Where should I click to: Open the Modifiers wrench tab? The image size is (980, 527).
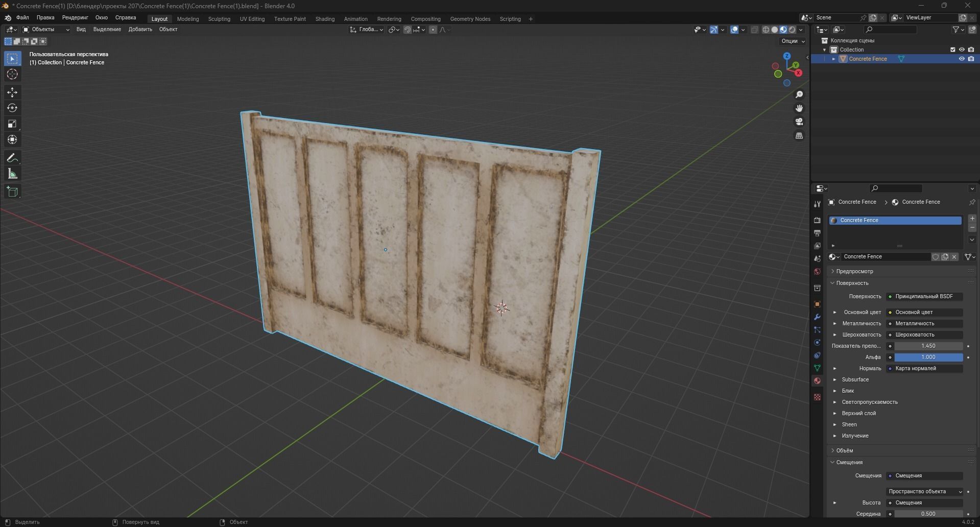817,317
